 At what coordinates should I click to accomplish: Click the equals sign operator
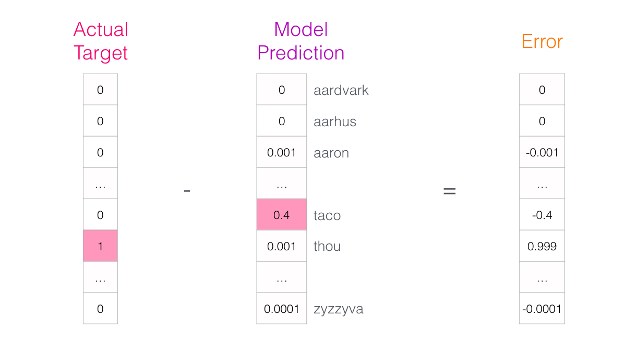449,191
